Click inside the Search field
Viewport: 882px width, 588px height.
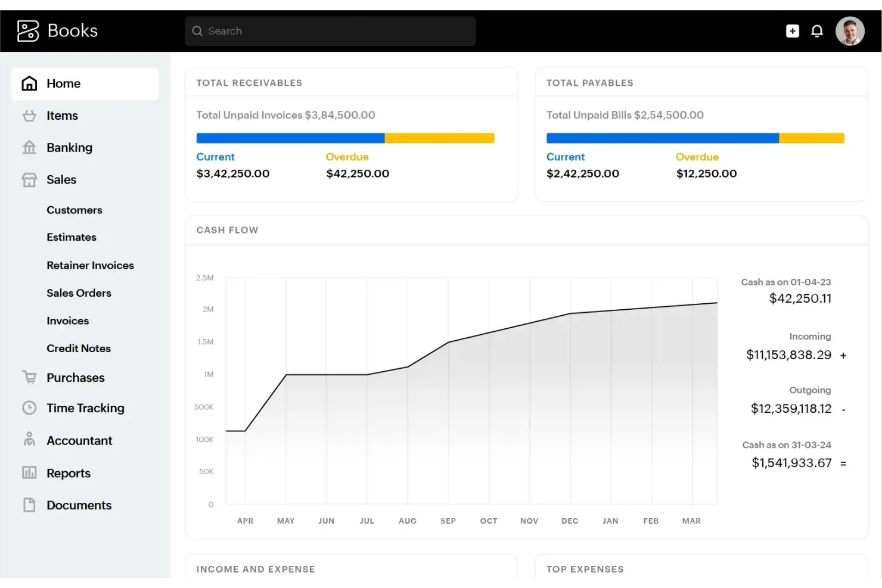pos(330,30)
